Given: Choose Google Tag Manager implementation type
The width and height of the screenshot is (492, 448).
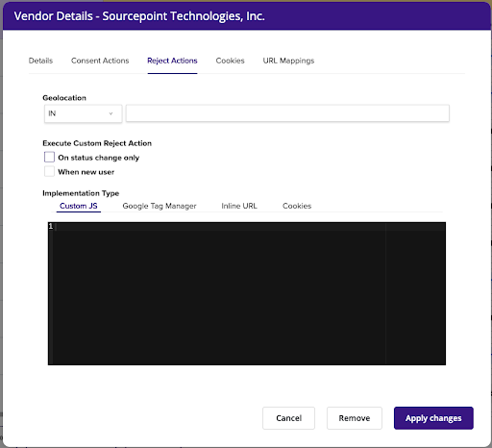Looking at the screenshot, I should (x=160, y=206).
